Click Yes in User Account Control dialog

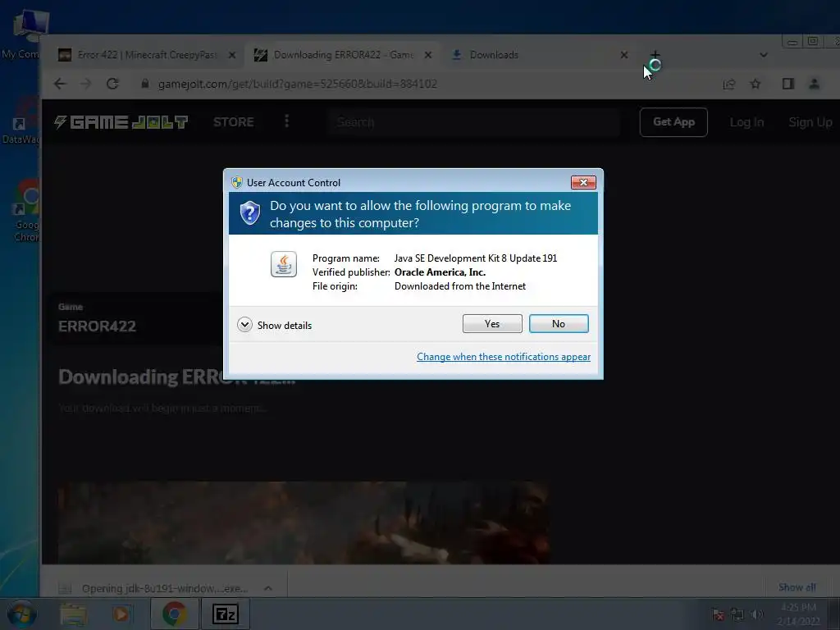point(492,323)
